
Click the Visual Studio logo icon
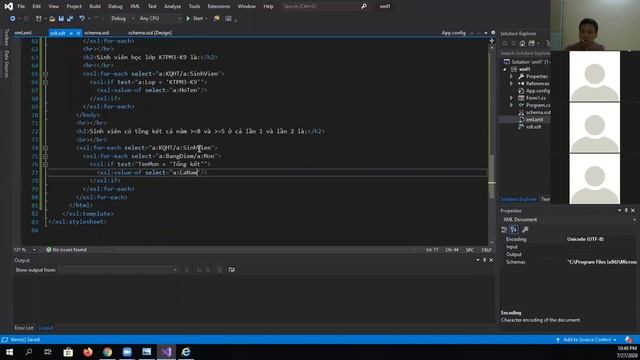[8, 6]
